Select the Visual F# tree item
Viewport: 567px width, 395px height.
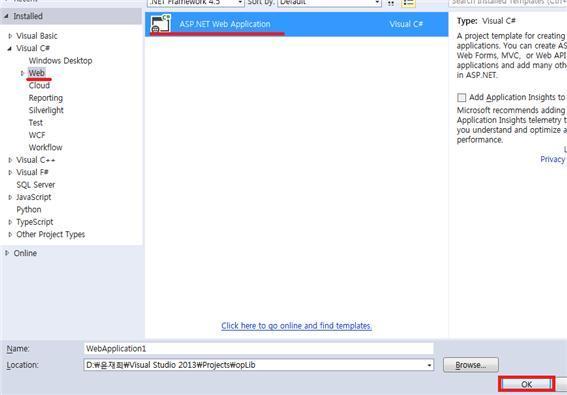pyautogui.click(x=32, y=172)
